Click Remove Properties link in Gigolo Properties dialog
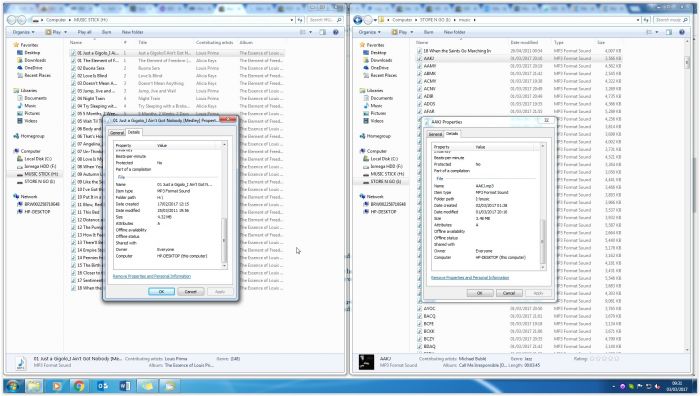 click(152, 276)
